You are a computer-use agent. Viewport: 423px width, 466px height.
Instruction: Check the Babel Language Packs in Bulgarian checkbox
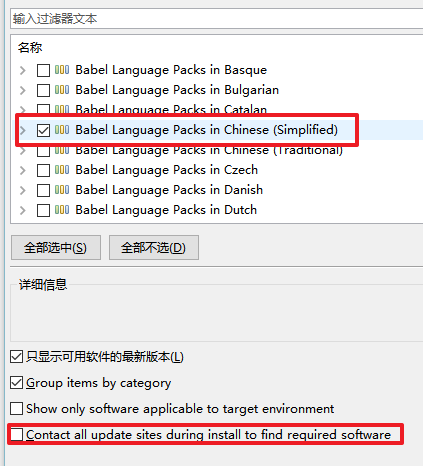click(43, 90)
